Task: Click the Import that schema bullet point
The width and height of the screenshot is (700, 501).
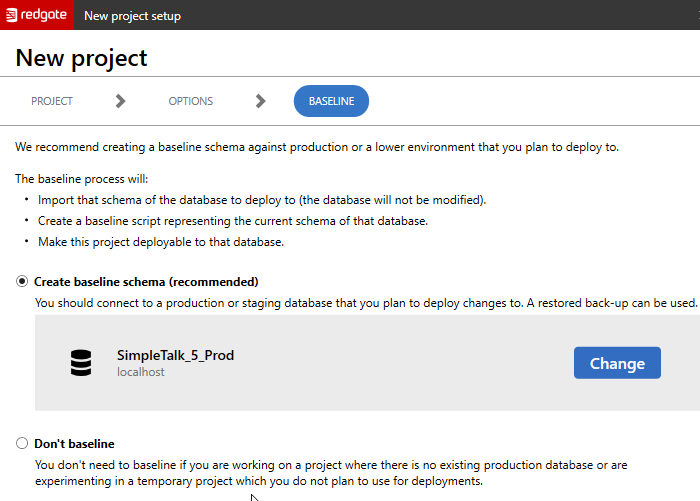Action: pyautogui.click(x=262, y=200)
